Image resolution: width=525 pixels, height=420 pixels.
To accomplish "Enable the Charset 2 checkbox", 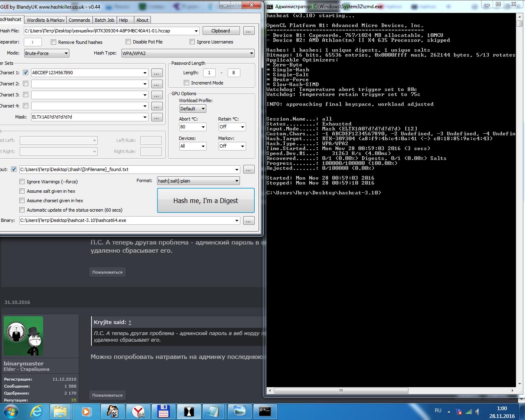I will 25,84.
